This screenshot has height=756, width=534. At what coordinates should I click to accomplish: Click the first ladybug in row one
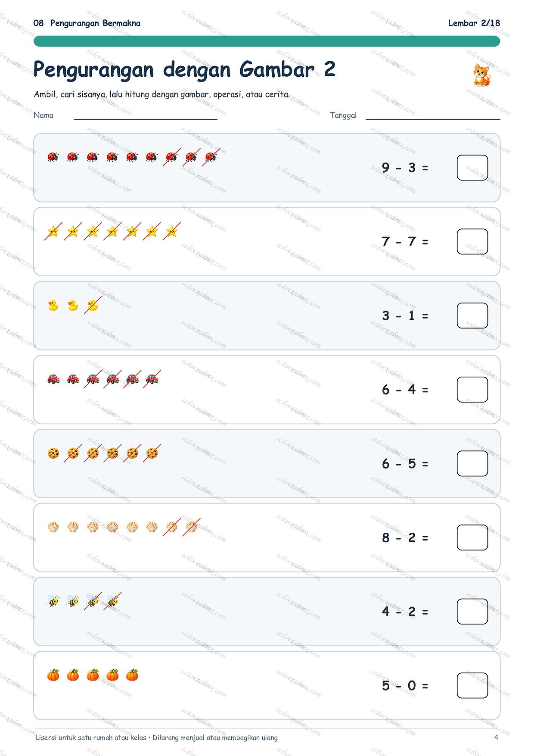53,157
